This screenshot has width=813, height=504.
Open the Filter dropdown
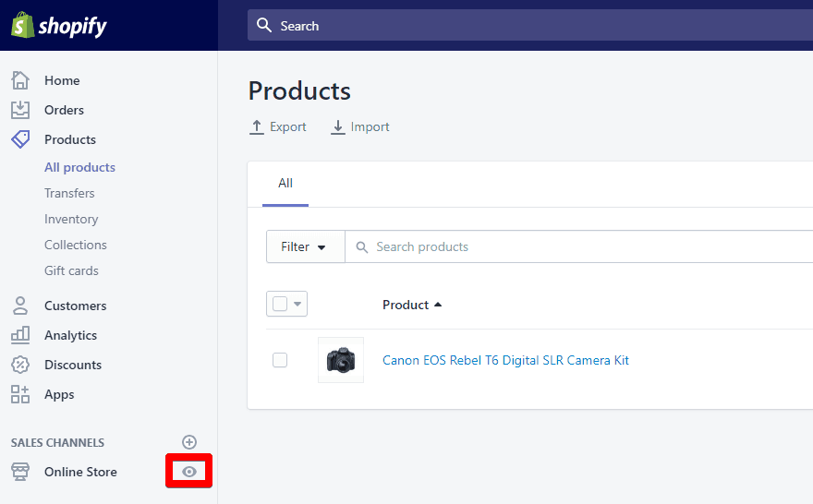point(306,246)
